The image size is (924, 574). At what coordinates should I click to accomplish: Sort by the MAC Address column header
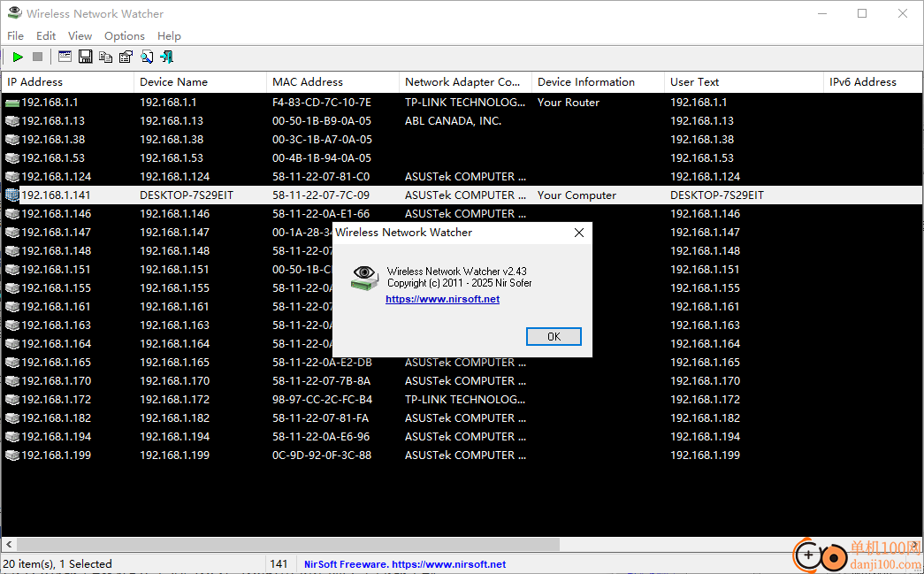coord(333,82)
